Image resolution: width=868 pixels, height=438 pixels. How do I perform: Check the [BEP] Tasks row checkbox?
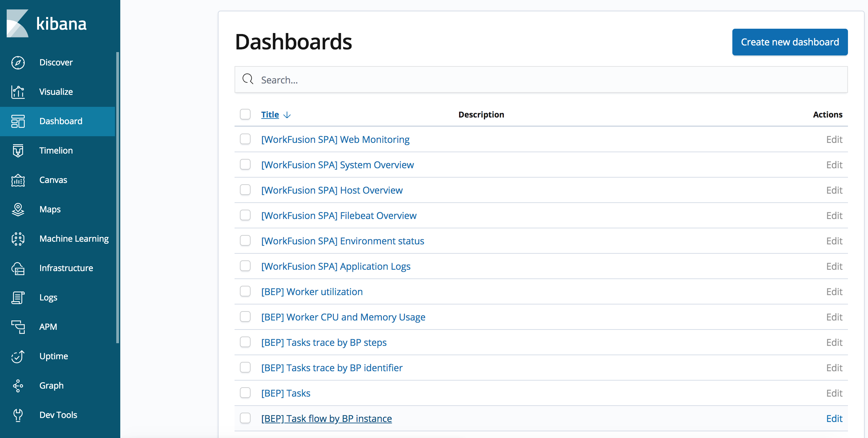pyautogui.click(x=245, y=393)
